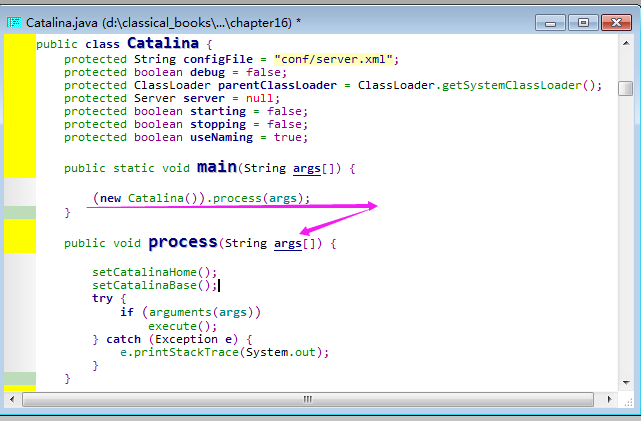The width and height of the screenshot is (641, 421).
Task: Click the debug variable name
Action: [x=207, y=72]
